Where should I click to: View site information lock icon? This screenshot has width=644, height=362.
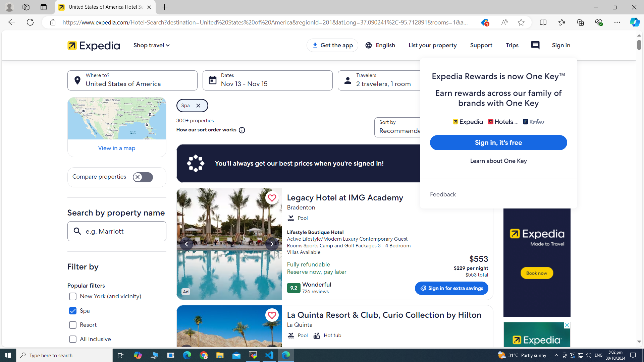pos(53,22)
